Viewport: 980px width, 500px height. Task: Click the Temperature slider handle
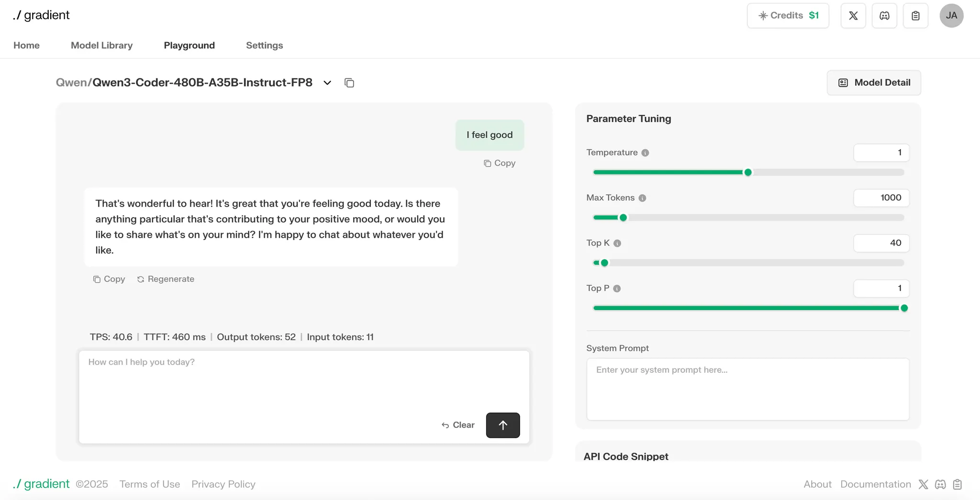click(x=748, y=172)
